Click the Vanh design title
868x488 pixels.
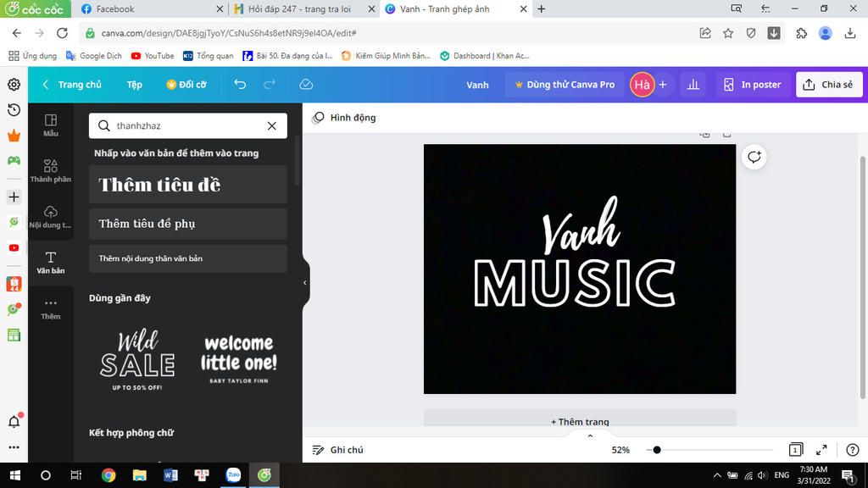[477, 85]
